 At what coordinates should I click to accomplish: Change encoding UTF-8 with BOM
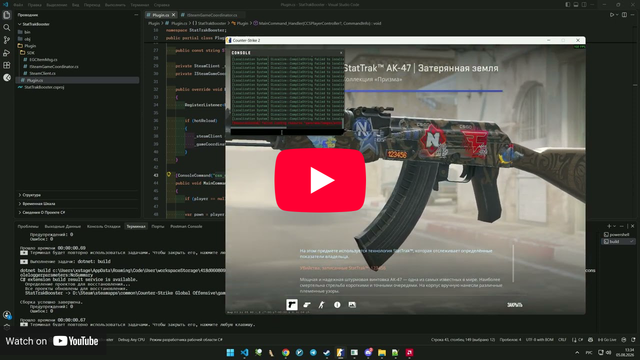point(539,340)
